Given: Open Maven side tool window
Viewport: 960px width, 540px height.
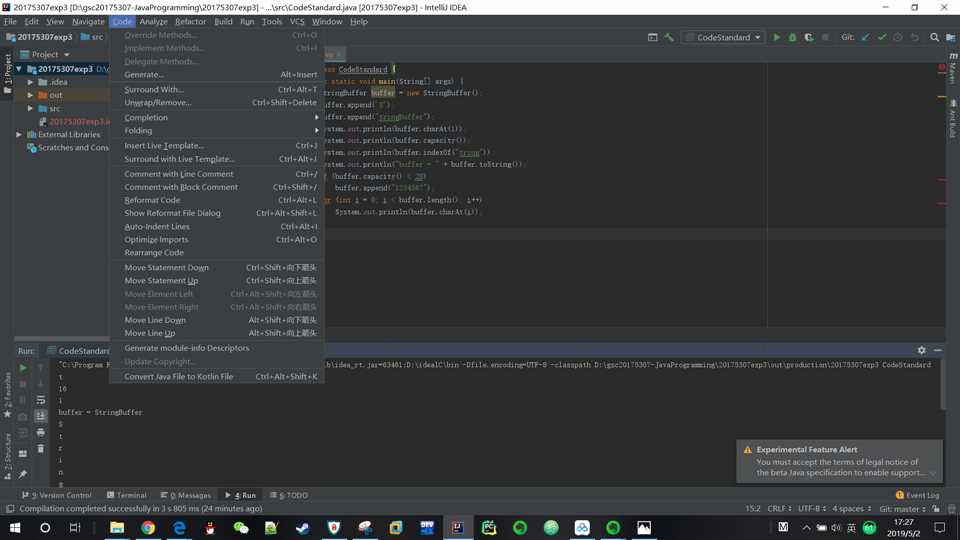Looking at the screenshot, I should pos(953,69).
